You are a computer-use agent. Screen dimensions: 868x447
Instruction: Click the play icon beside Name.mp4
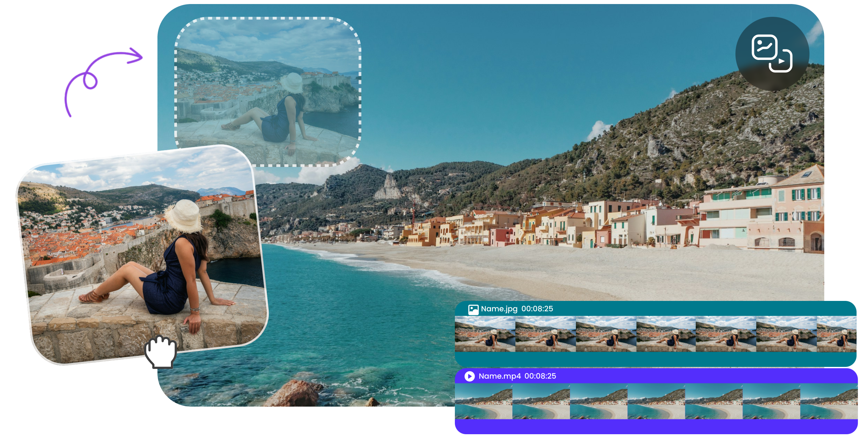point(469,376)
